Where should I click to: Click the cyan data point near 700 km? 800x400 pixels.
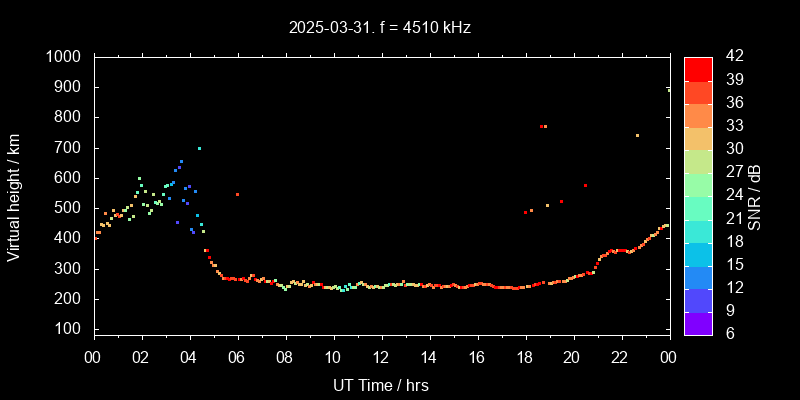point(199,148)
